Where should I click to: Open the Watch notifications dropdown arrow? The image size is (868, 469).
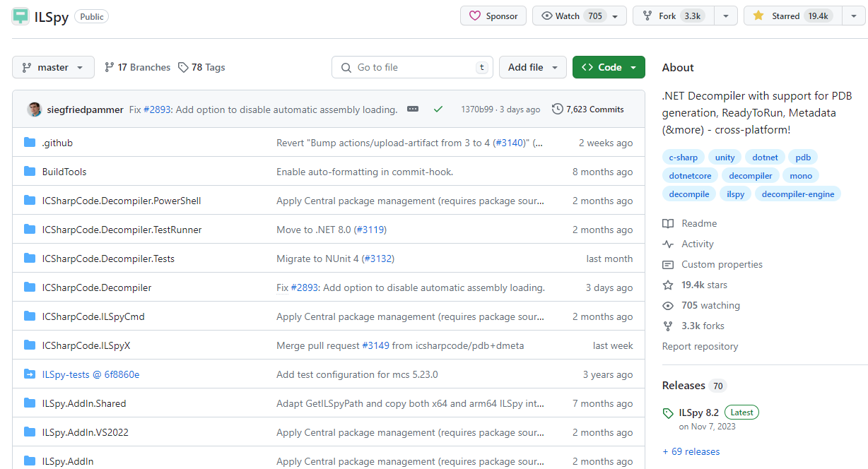click(x=615, y=16)
